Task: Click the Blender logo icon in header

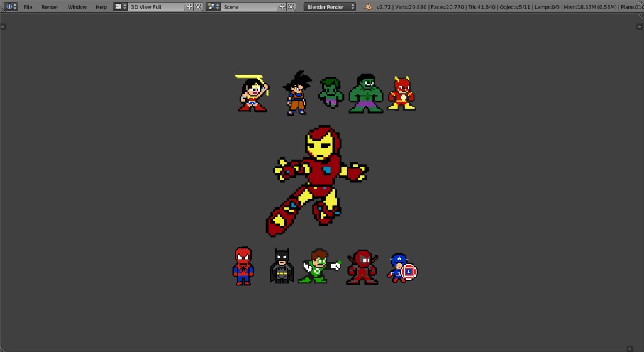Action: pos(369,6)
